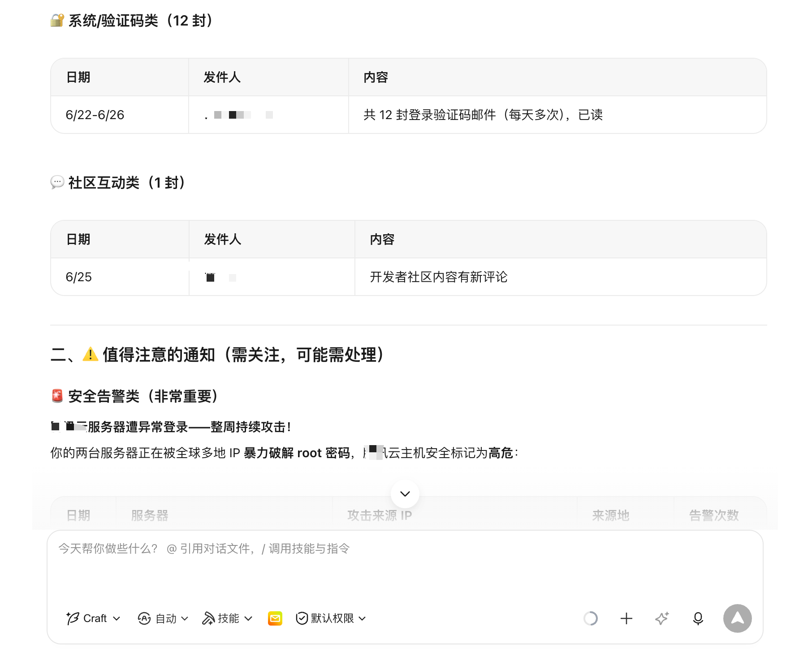Click 开发者社区内容有新评论 cell
This screenshot has width=812, height=652.
(561, 277)
